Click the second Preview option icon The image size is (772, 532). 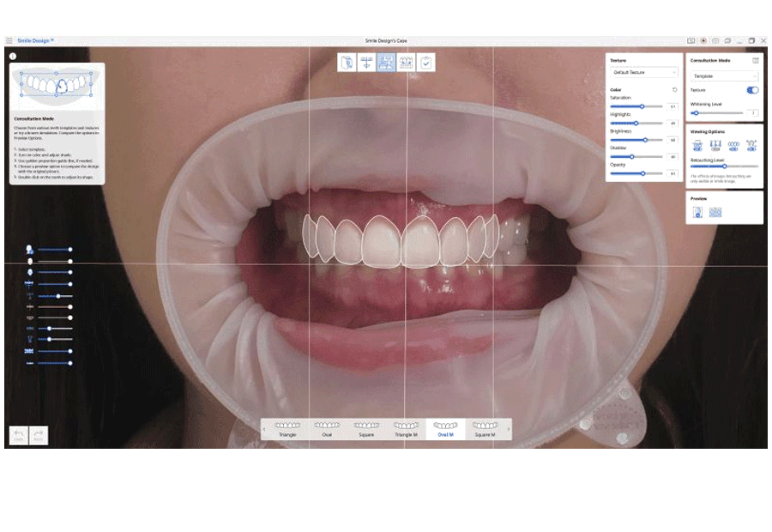coord(715,212)
